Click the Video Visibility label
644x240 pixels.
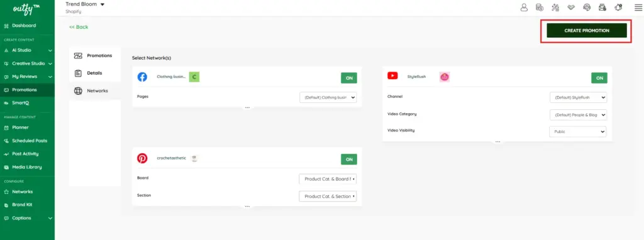401,131
